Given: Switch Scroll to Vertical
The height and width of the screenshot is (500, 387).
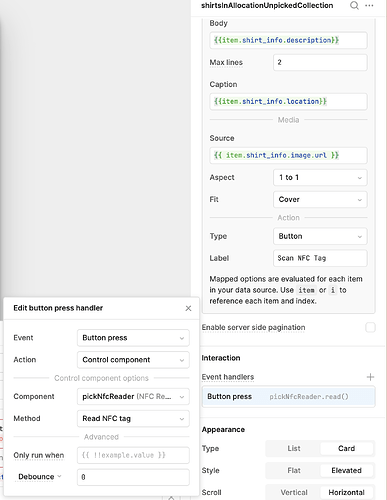Looking at the screenshot, I should [x=294, y=492].
